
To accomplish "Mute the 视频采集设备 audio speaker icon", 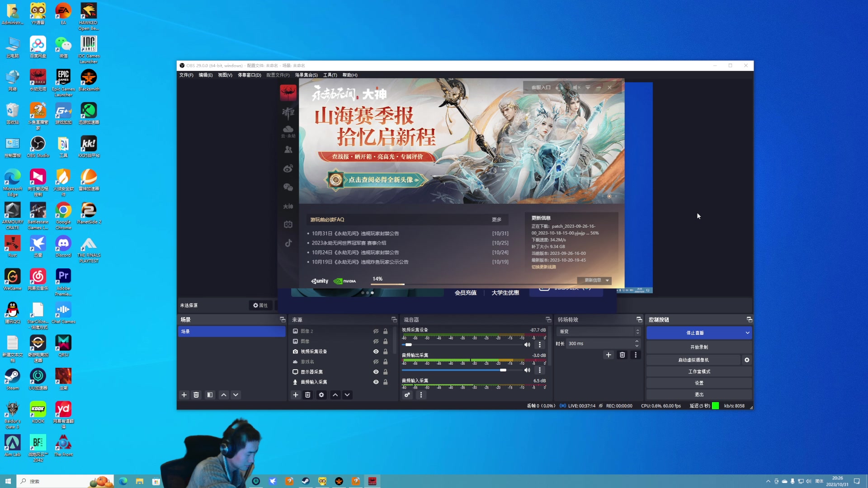I will pyautogui.click(x=527, y=345).
